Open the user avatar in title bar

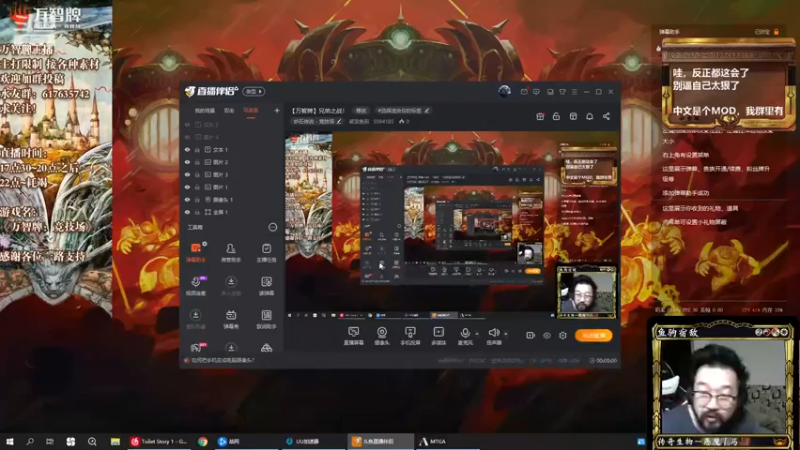[504, 91]
